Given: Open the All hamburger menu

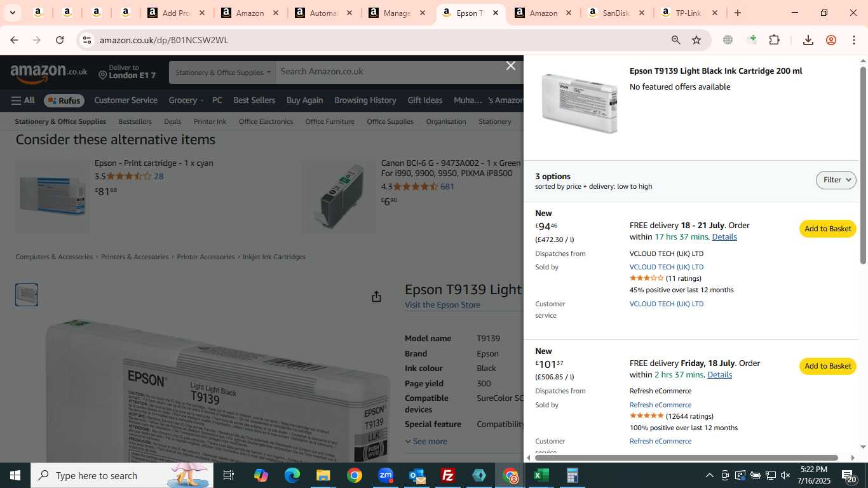Looking at the screenshot, I should click(23, 100).
